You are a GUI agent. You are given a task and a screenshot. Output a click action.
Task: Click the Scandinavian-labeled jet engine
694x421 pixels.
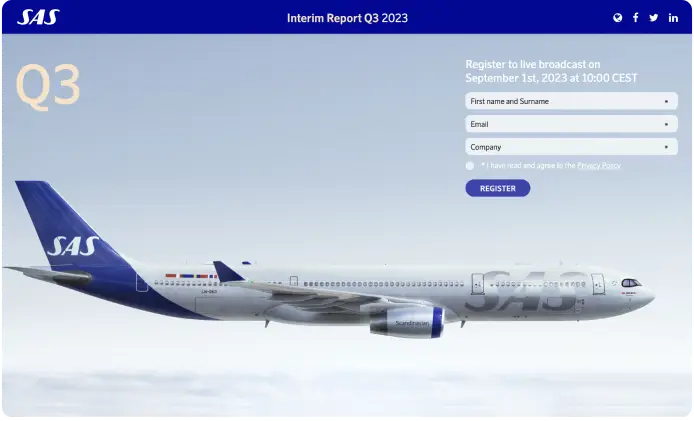pos(406,322)
